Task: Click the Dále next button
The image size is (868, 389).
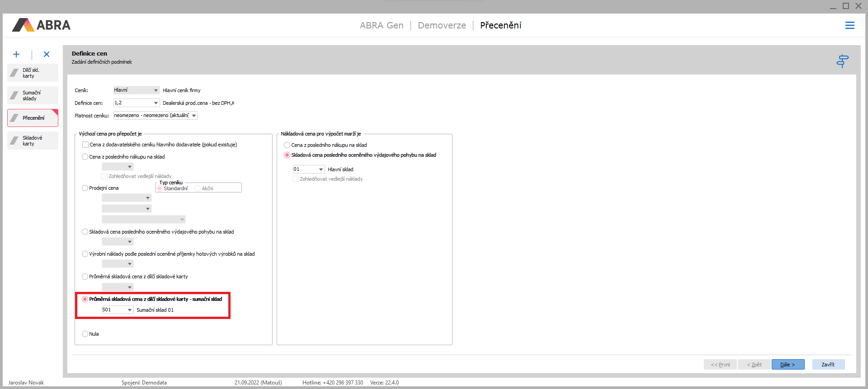Action: [788, 365]
